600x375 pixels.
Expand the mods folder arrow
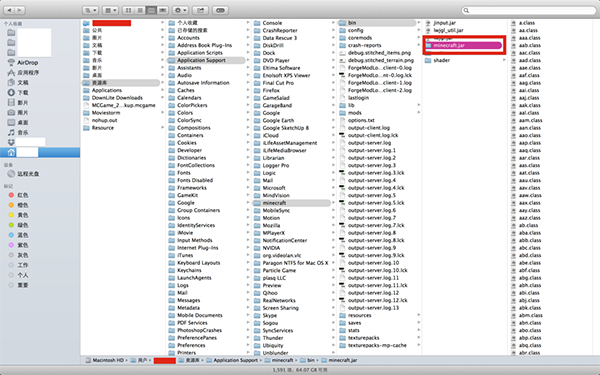(x=419, y=113)
